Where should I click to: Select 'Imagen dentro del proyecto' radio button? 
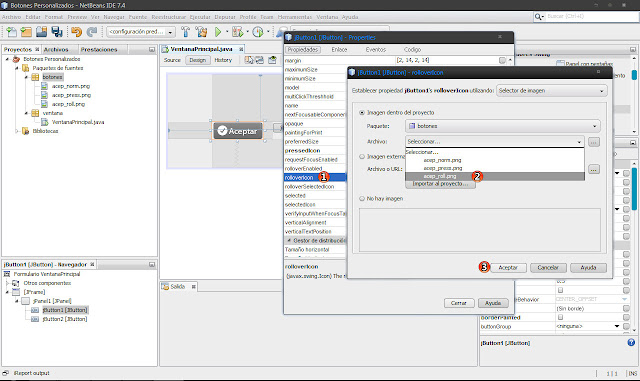[x=362, y=113]
